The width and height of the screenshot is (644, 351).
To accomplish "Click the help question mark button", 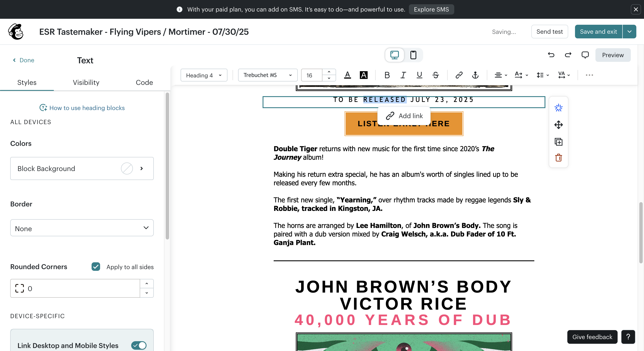I will click(628, 337).
